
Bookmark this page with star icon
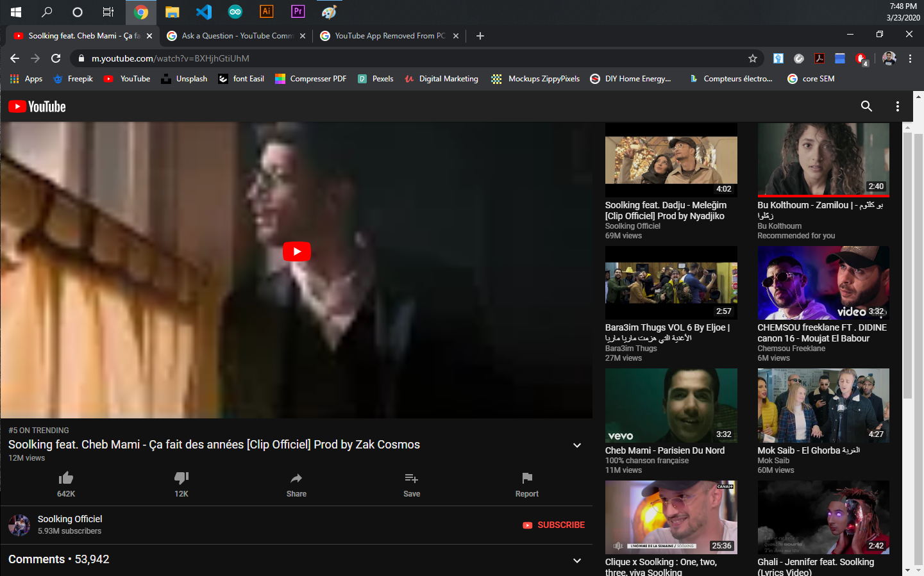tap(753, 58)
